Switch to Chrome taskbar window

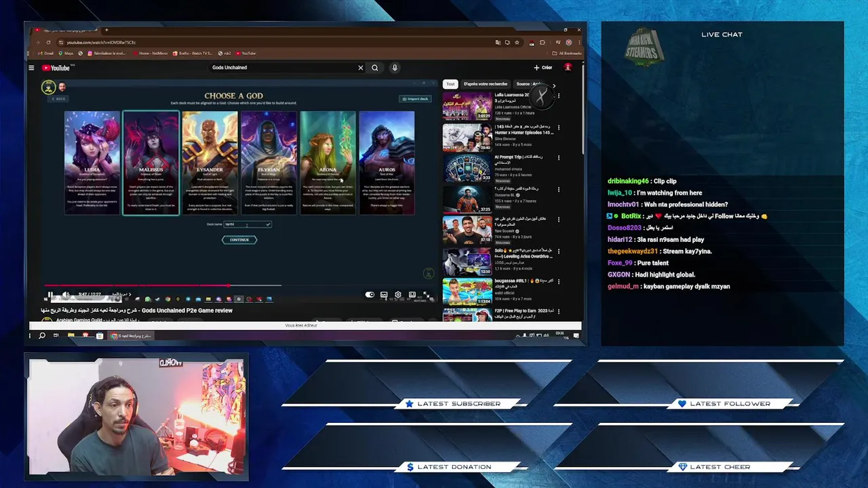(132, 335)
